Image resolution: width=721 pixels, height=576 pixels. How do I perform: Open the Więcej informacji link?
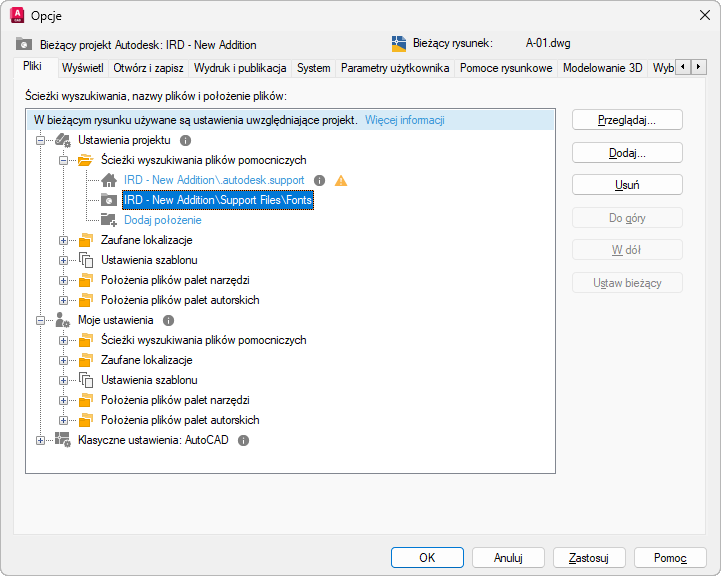point(405,120)
